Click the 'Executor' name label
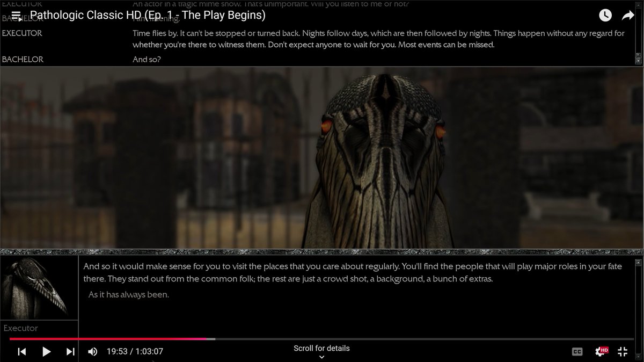This screenshot has width=644, height=362. pos(21,328)
